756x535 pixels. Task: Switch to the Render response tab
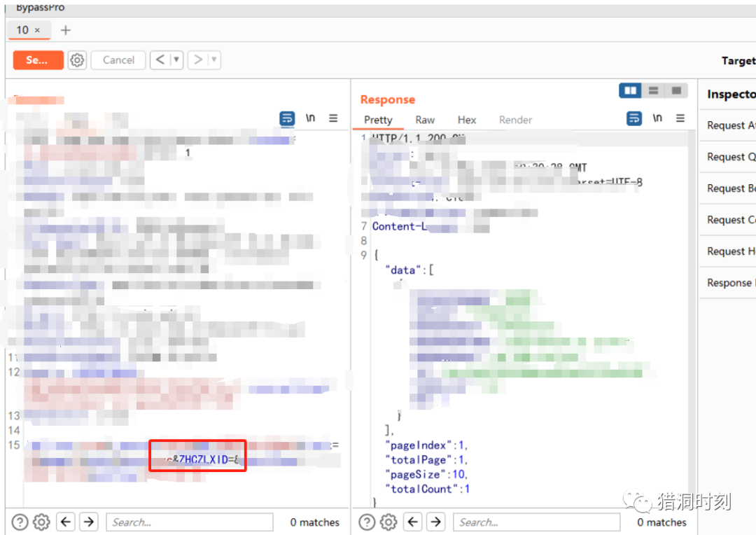(515, 120)
